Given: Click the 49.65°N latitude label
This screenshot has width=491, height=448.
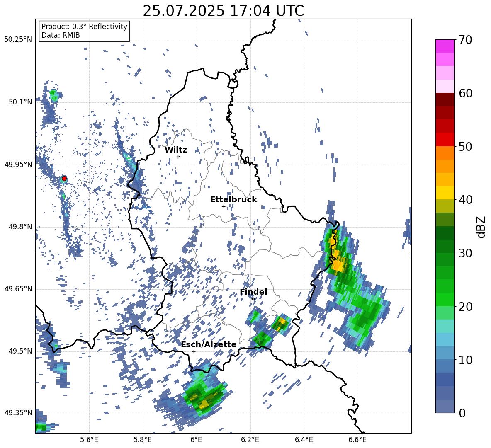Looking at the screenshot, I should 18,289.
